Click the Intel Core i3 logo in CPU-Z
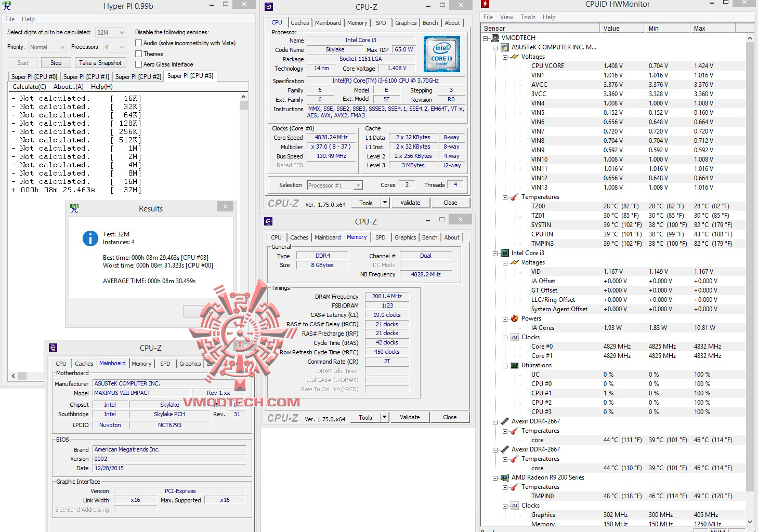 click(x=442, y=54)
